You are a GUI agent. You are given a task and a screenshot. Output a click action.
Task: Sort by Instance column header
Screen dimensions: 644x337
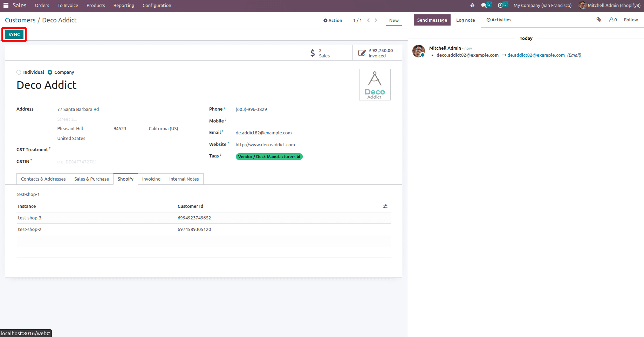click(x=27, y=206)
